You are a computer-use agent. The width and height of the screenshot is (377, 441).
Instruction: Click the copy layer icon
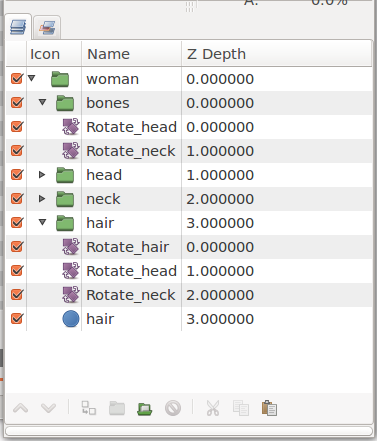tap(241, 408)
